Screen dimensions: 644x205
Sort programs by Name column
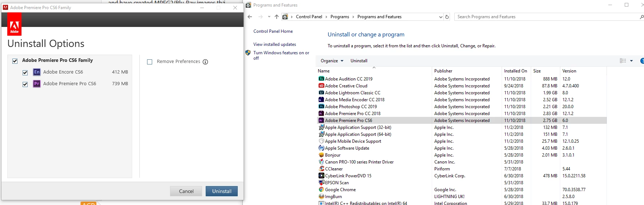(374, 71)
